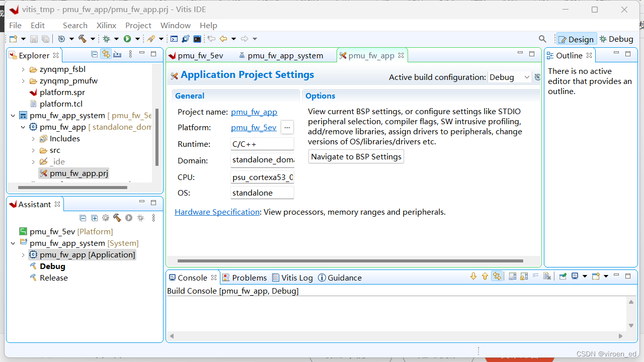This screenshot has height=362, width=644.
Task: Click the pmu_fw_app project name link
Action: point(254,112)
